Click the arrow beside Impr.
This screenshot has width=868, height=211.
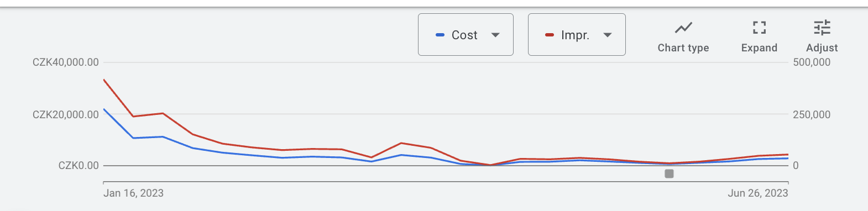pyautogui.click(x=608, y=35)
